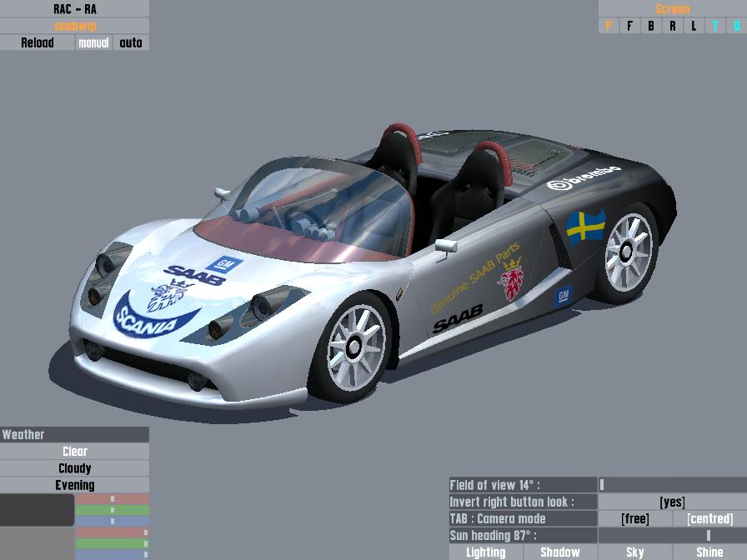The image size is (747, 560).
Task: Adjust the lower blue color slider
Action: click(113, 554)
